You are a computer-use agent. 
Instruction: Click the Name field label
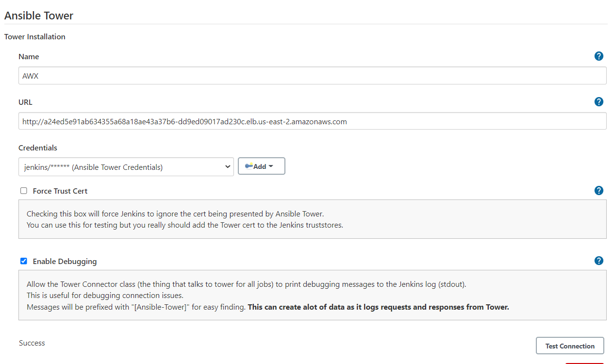[29, 57]
